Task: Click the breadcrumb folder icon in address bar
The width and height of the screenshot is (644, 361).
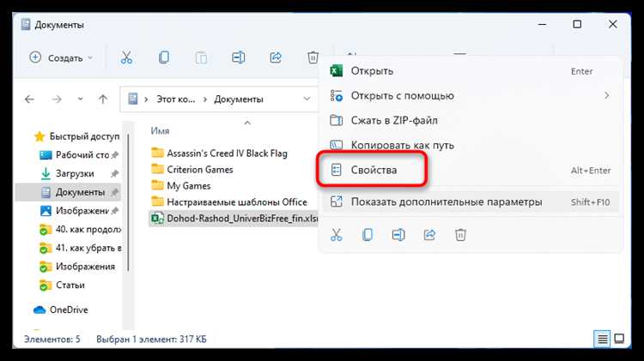Action: pos(132,99)
